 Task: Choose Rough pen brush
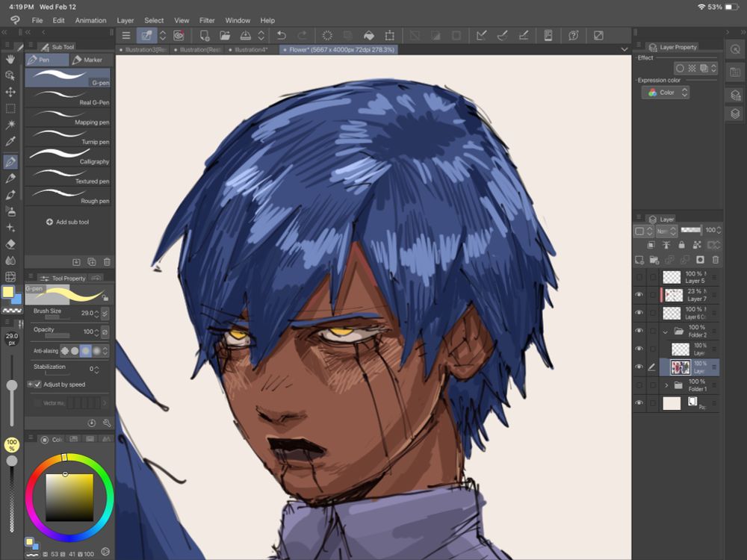click(68, 196)
